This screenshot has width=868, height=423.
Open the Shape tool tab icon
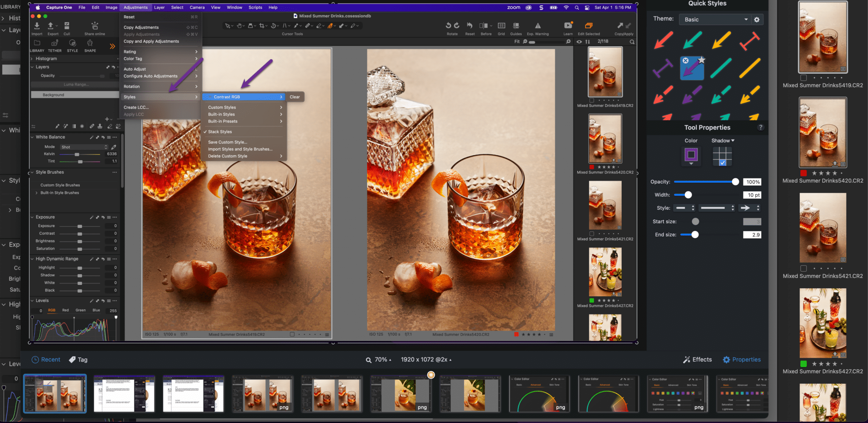pyautogui.click(x=90, y=43)
